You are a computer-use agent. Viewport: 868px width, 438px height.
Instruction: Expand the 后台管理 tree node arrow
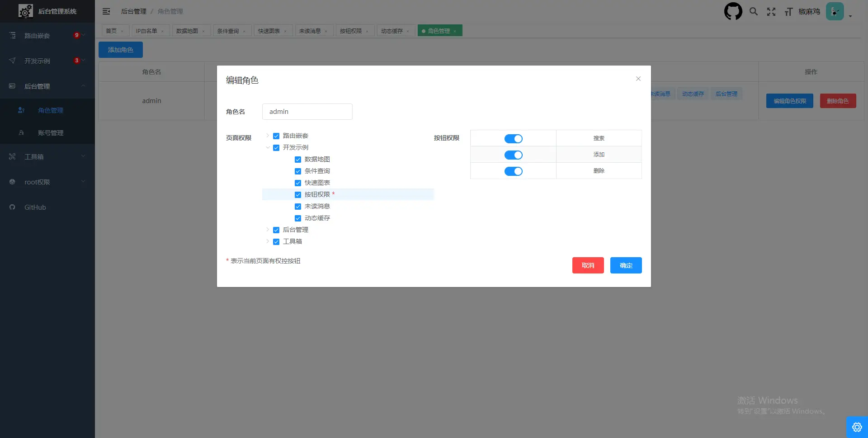(268, 230)
